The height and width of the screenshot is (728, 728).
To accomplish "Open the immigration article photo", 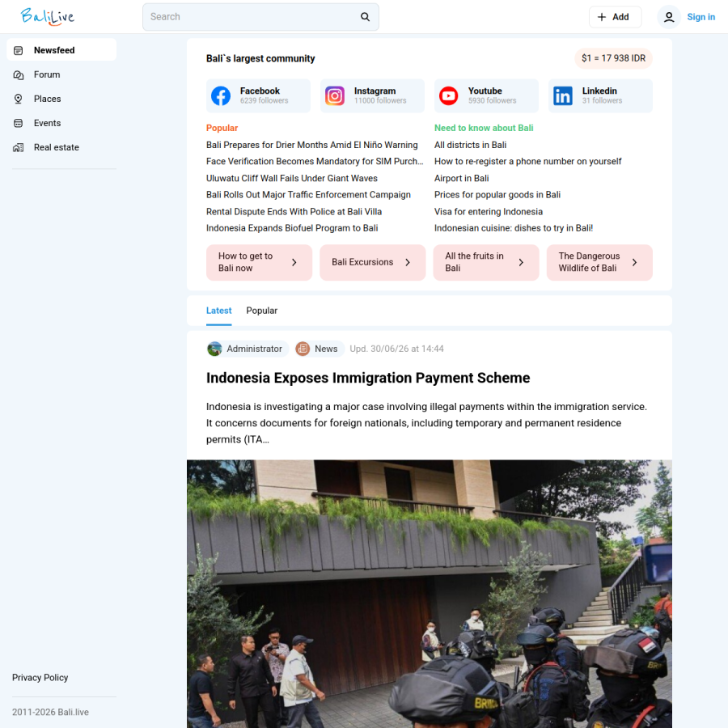I will [429, 594].
